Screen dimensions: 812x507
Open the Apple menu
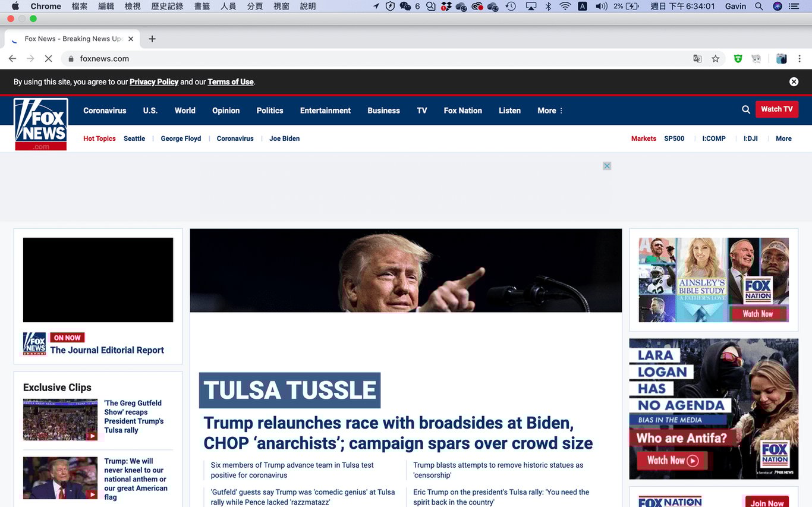[15, 6]
